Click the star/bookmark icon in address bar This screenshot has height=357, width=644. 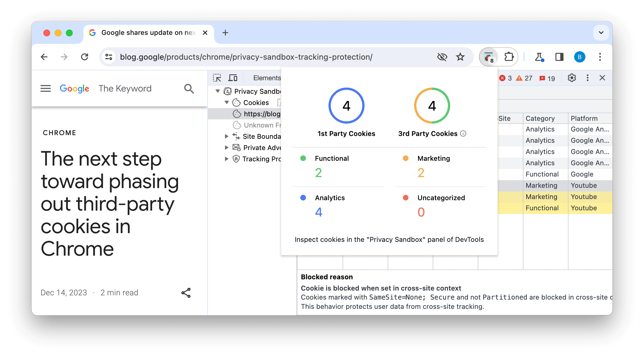[460, 57]
